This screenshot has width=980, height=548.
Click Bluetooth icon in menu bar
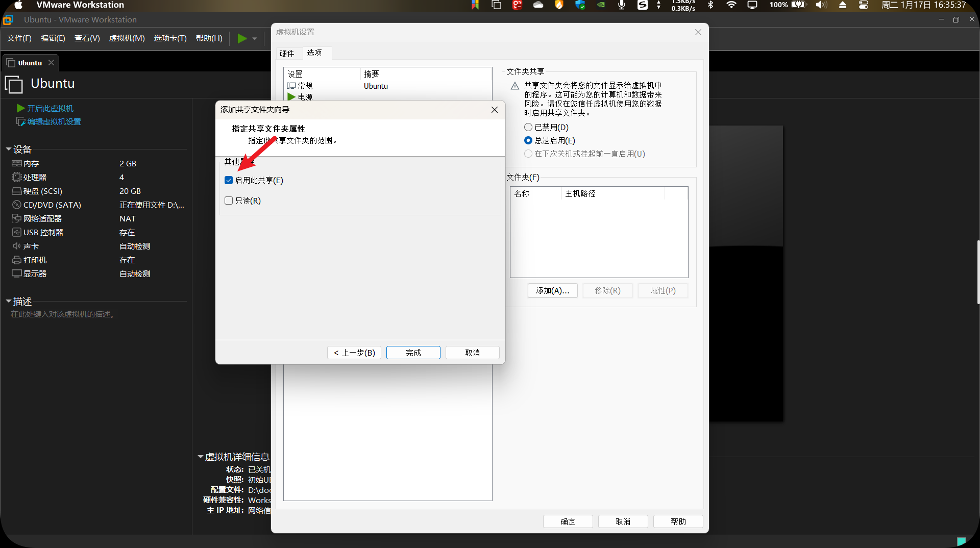(710, 5)
